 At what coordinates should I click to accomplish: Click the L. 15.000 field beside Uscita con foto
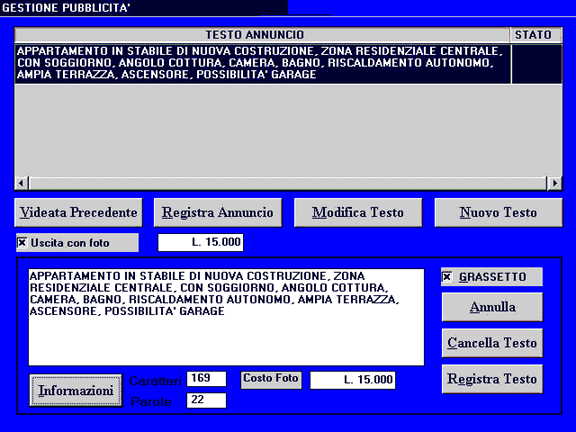(x=201, y=242)
